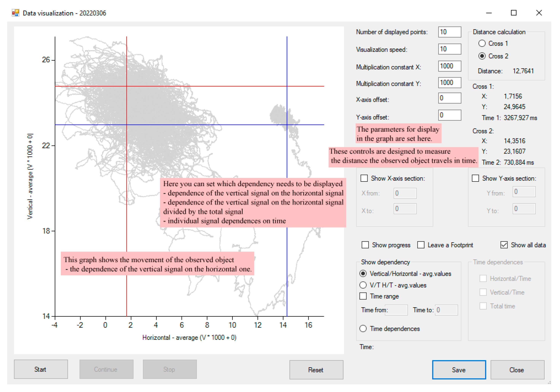Focus the Visualization speed input box
Viewport: 560px width, 392px height.
[x=449, y=49]
